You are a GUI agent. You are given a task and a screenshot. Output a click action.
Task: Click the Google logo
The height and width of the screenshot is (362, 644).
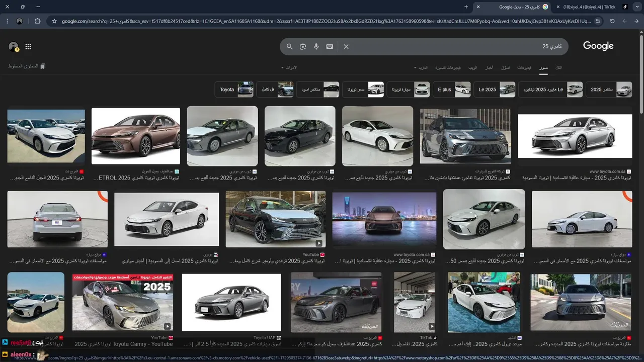[x=598, y=46]
